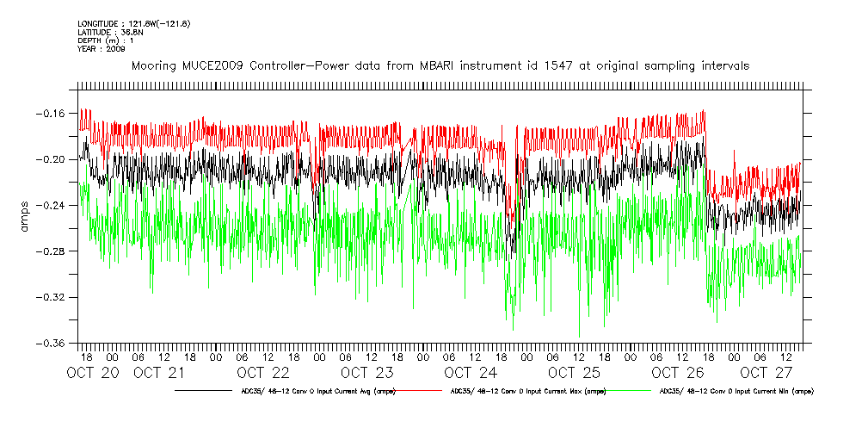Screen dimensions: 868x434
Task: Select the -0.28 y-axis tick label
Action: coord(57,251)
